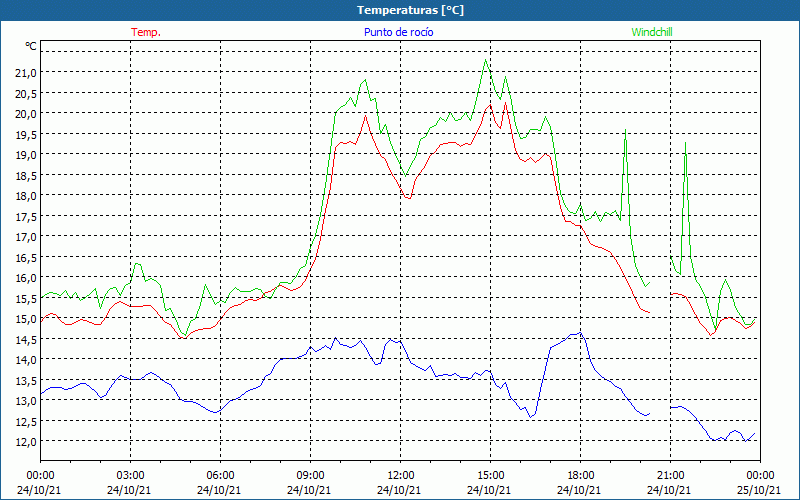Click the blue dew point peak at 18:00
The width and height of the screenshot is (800, 500).
click(580, 333)
